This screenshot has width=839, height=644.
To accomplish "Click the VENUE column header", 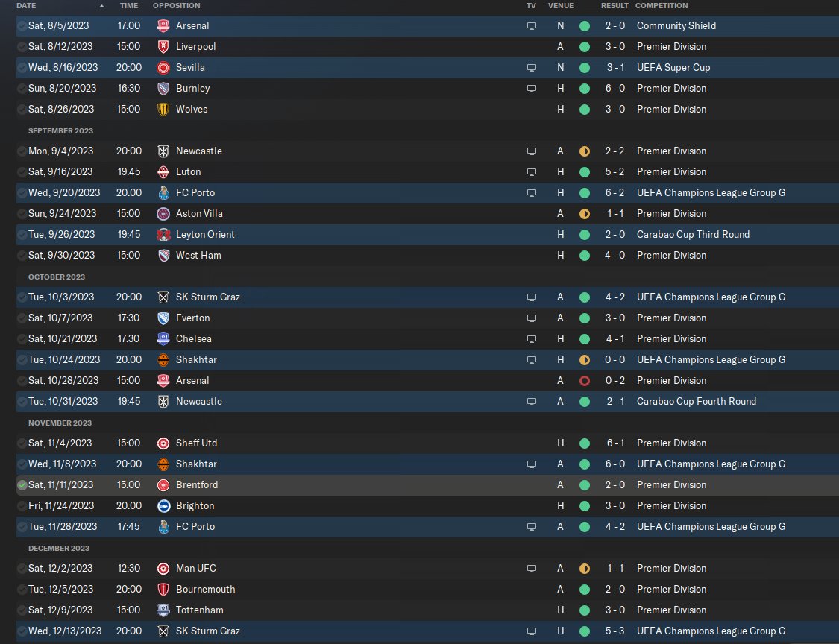I will point(561,5).
